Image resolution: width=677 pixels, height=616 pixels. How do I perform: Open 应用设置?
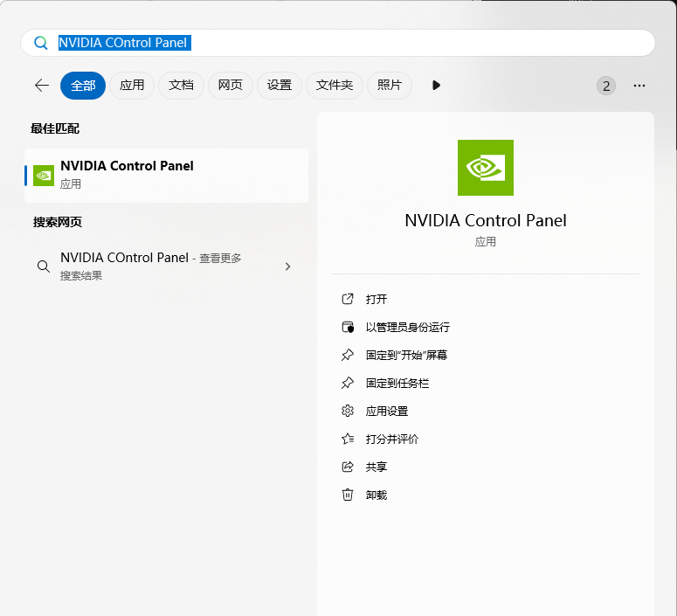387,411
